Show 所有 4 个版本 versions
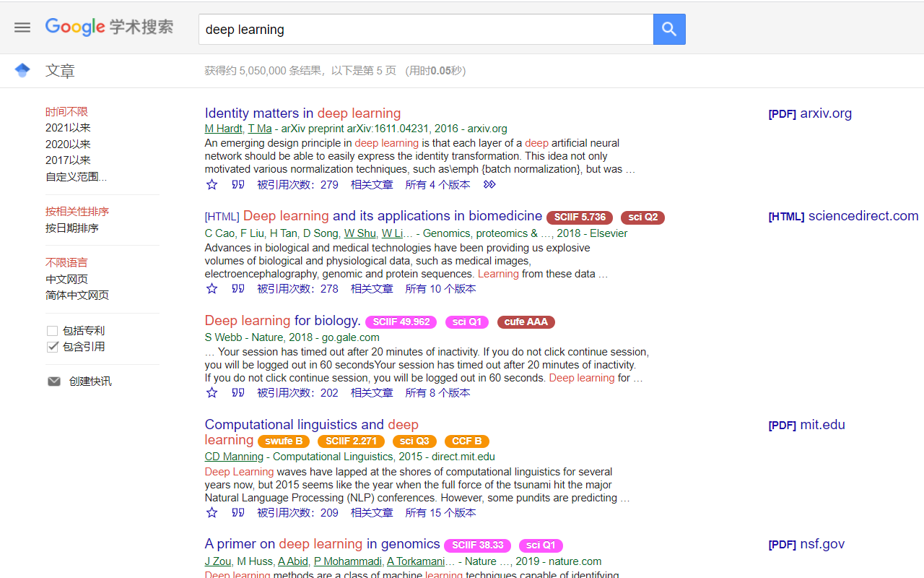Viewport: 924px width, 578px height. (437, 184)
